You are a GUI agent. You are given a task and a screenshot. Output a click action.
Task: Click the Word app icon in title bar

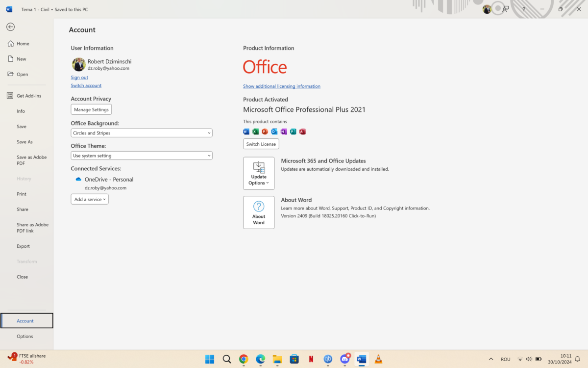9,9
